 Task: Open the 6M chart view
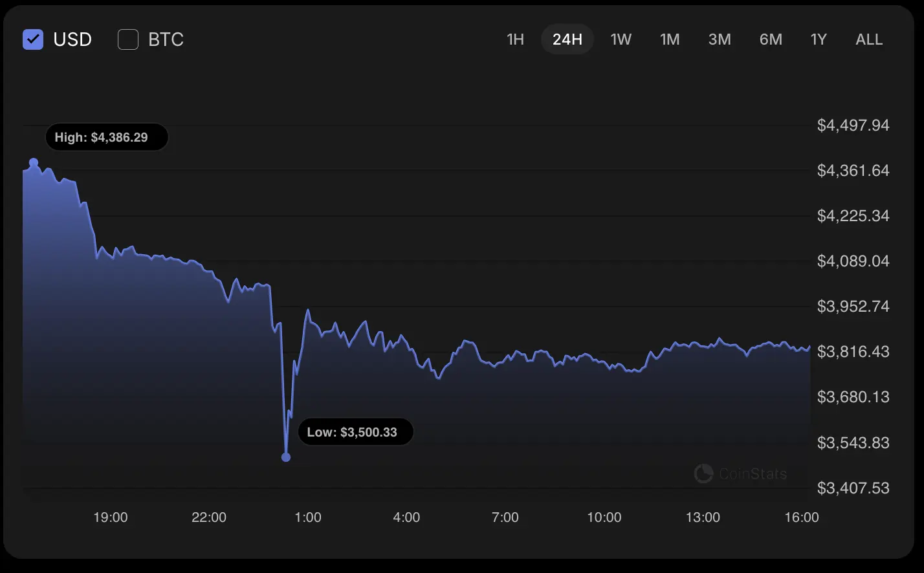(x=771, y=39)
